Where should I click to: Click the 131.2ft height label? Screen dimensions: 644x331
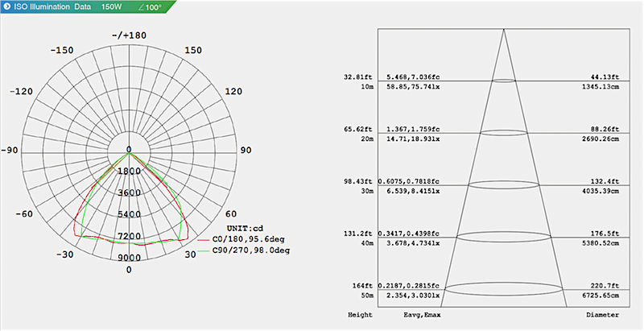click(x=358, y=234)
